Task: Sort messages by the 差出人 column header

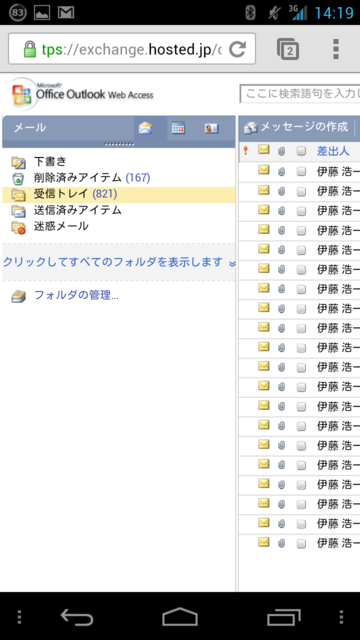Action: coord(333,151)
